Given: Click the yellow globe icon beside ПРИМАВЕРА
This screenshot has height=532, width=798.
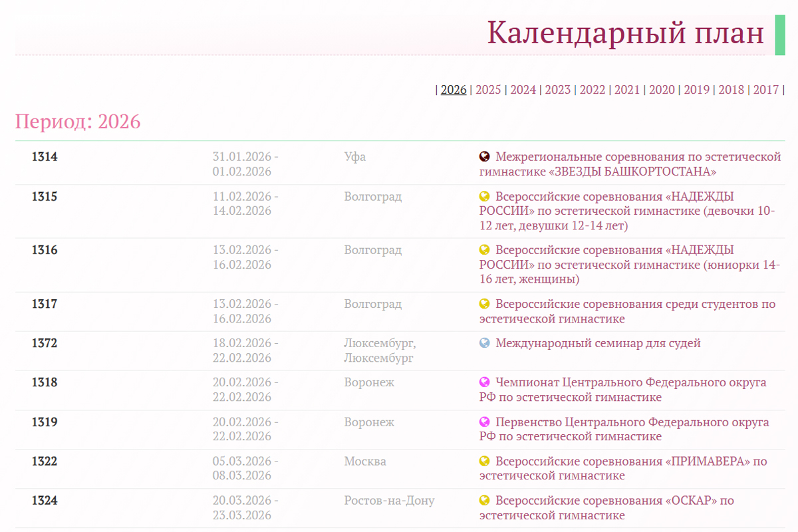Looking at the screenshot, I should click(x=485, y=462).
